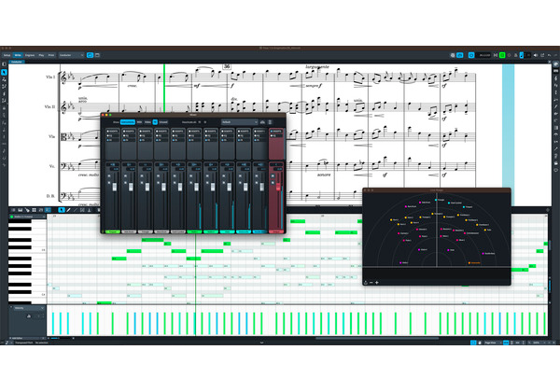The width and height of the screenshot is (560, 392).
Task: Click the blue note-duration icon in transport bar
Action: (522, 55)
